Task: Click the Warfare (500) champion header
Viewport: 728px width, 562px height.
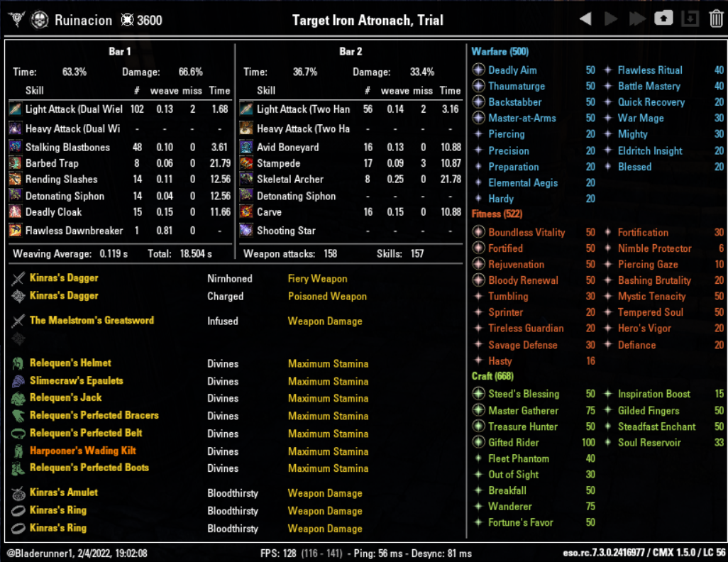Action: 500,52
